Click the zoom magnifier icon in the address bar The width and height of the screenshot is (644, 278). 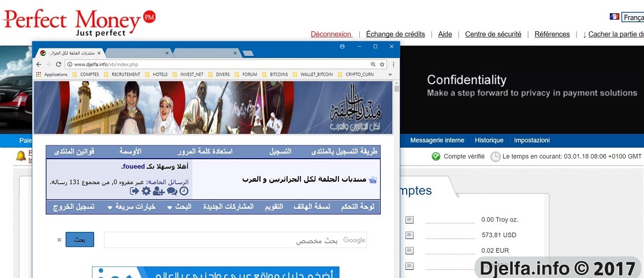(373, 65)
